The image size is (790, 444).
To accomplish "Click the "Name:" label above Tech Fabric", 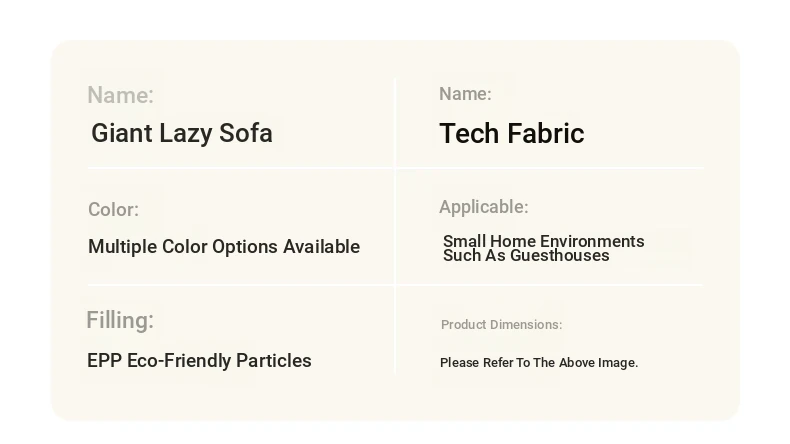I will pyautogui.click(x=465, y=94).
